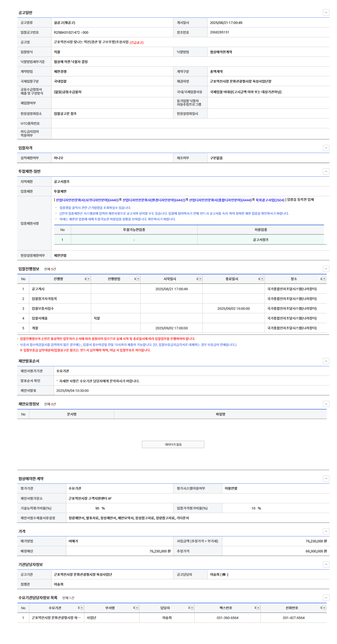This screenshot has height=644, width=337.
Task: Collapse the 입찰진행정보 section
Action: pyautogui.click(x=326, y=269)
